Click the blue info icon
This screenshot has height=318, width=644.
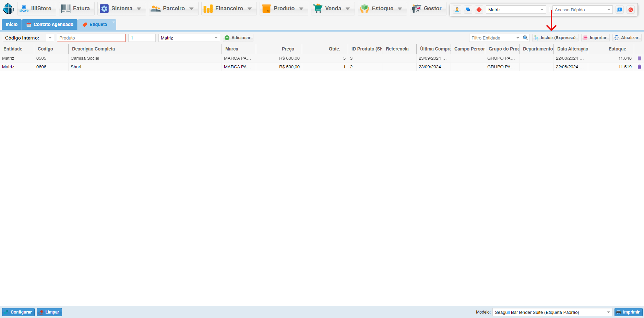pos(620,10)
